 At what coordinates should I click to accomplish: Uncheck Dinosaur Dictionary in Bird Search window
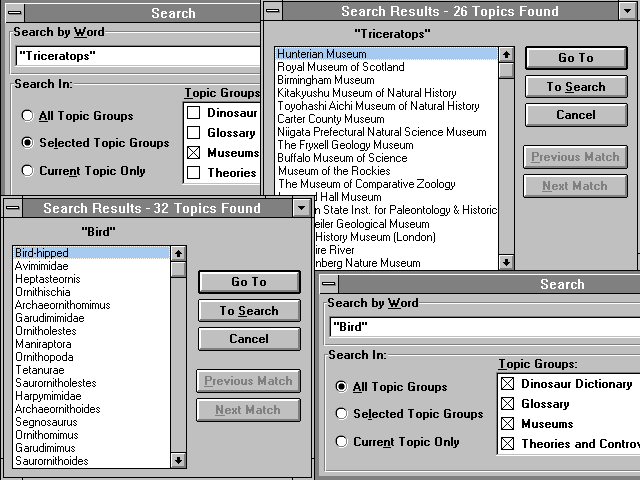tap(507, 384)
